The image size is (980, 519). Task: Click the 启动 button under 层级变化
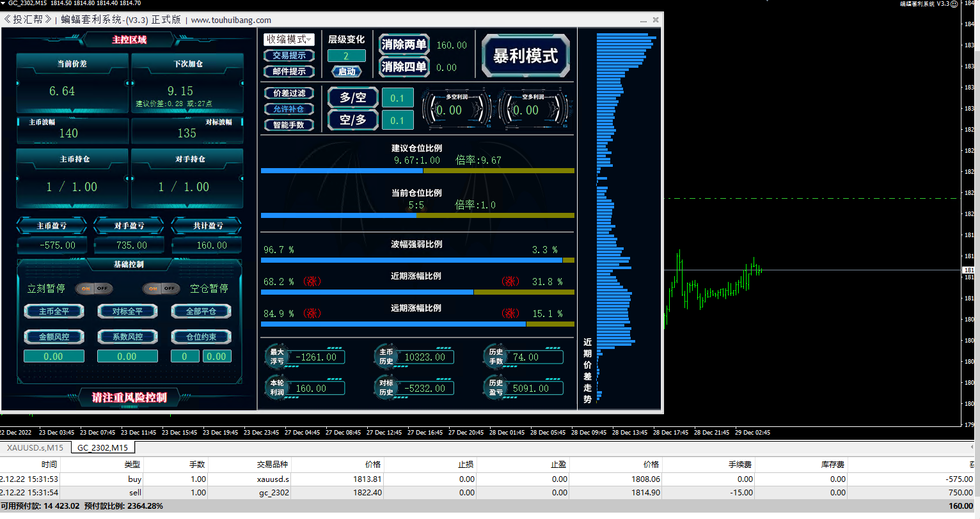click(x=347, y=72)
